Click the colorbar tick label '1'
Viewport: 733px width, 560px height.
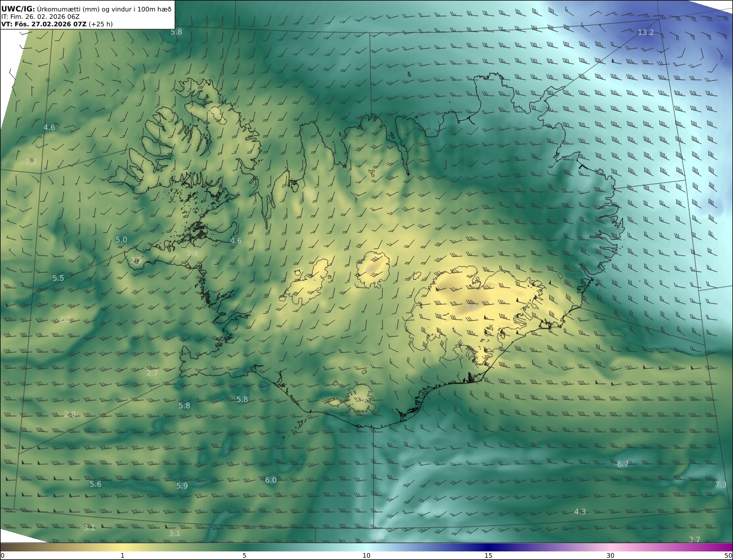click(123, 555)
